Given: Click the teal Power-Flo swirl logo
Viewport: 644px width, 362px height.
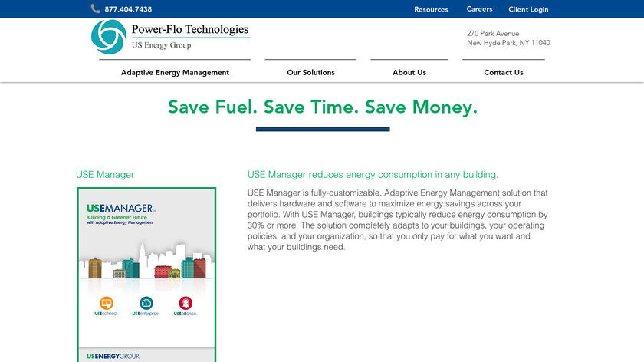Looking at the screenshot, I should (108, 37).
